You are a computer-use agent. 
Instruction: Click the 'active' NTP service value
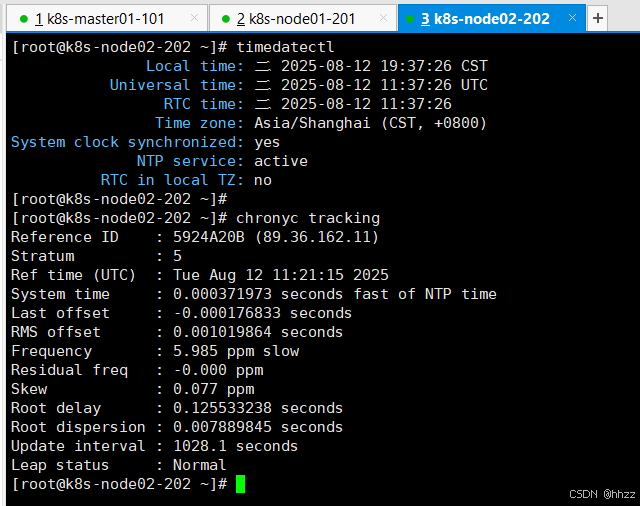click(281, 161)
